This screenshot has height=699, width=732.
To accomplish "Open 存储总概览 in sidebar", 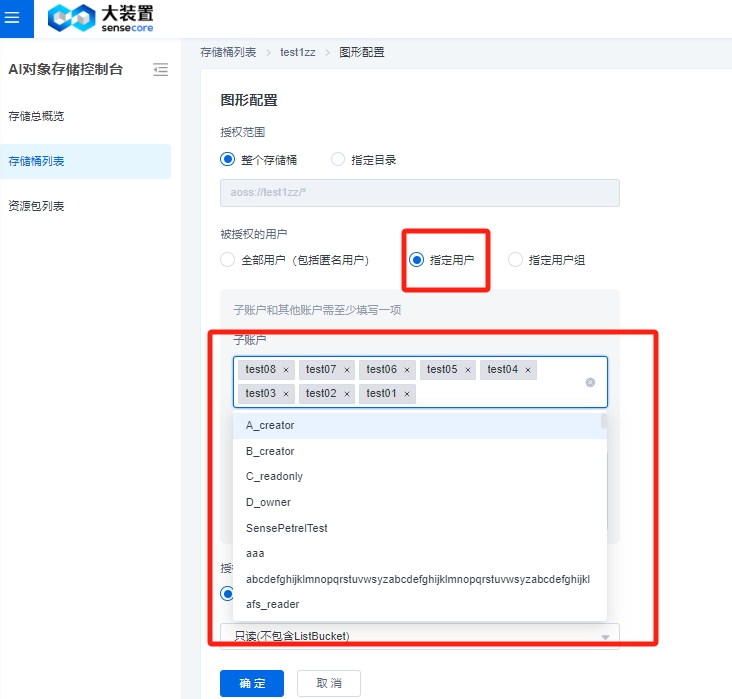I will click(x=36, y=116).
